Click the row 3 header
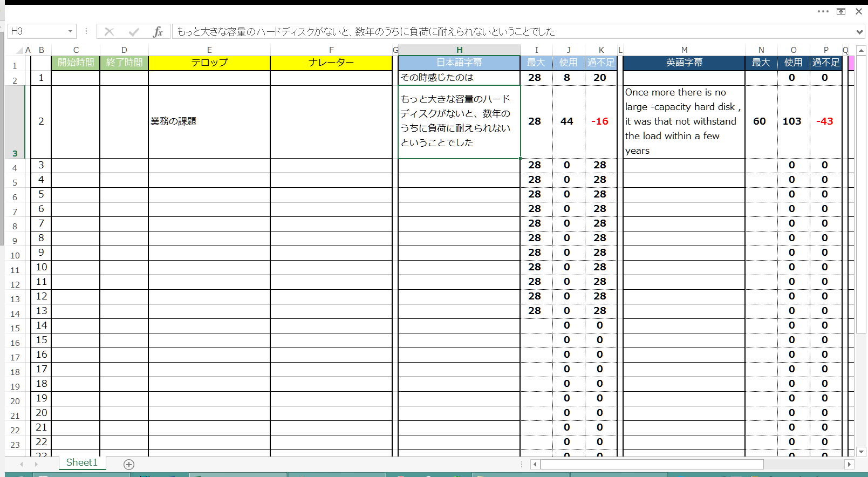868x477 pixels. pos(15,153)
